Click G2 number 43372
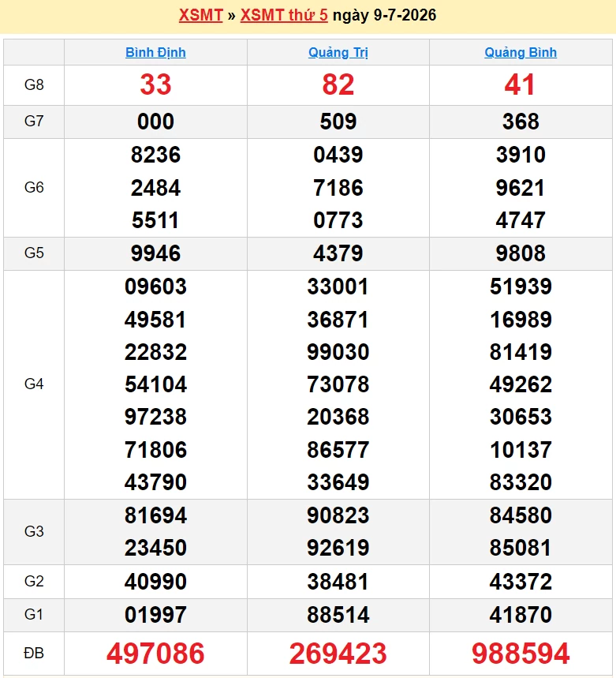Screen dimensions: 616x678 [521, 582]
